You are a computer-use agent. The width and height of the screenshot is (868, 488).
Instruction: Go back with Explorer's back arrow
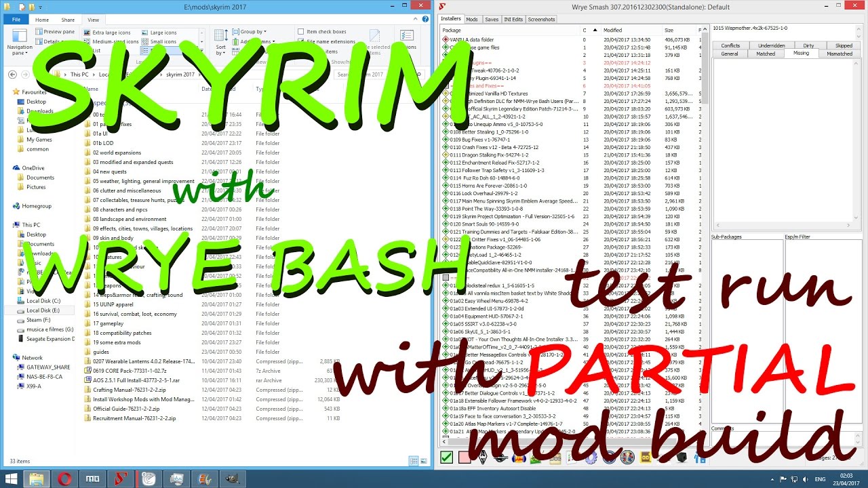[14, 75]
